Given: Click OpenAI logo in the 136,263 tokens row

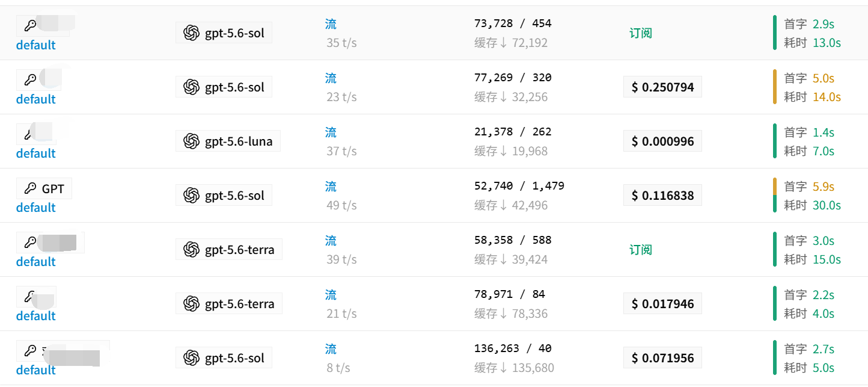Looking at the screenshot, I should 191,358.
